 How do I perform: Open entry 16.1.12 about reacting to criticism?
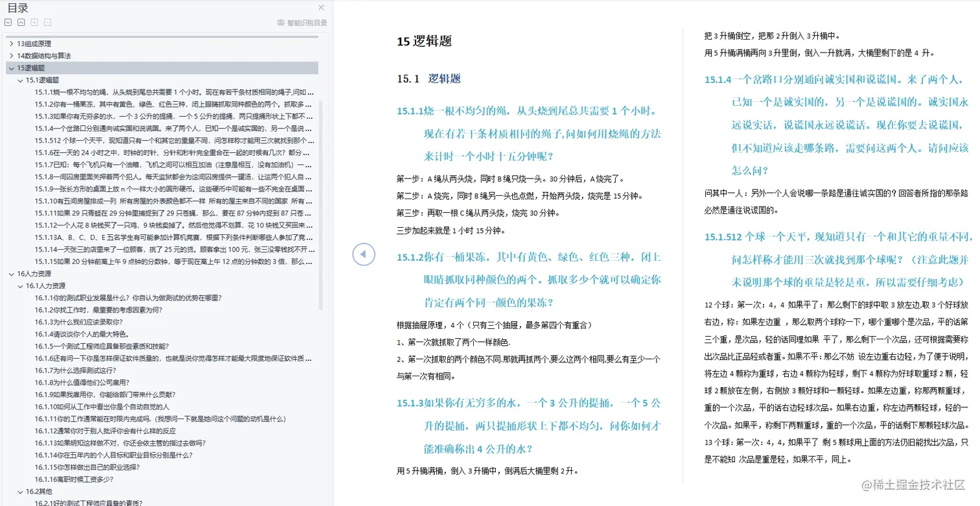[x=106, y=431]
